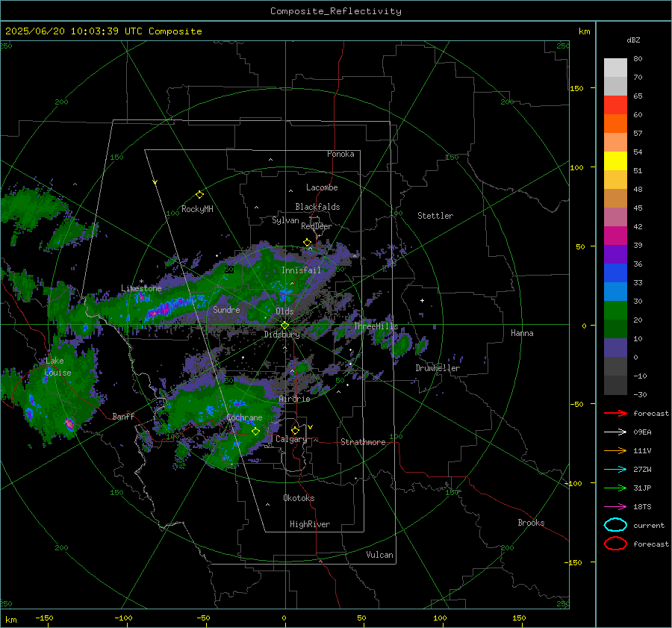Select the orange 111V arrow legend entry
672x628 pixels.
click(615, 450)
